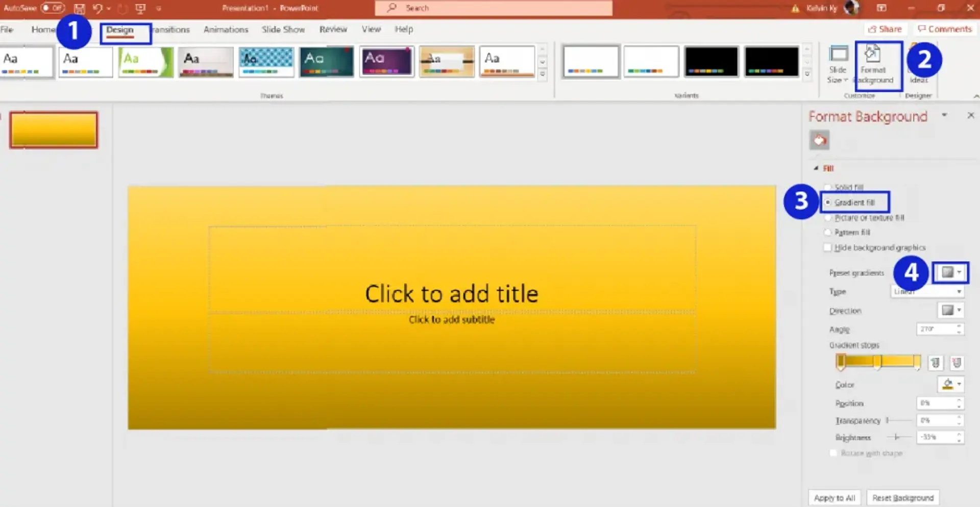Viewport: 980px width, 507px height.
Task: Click the remove gradient stop icon
Action: click(x=957, y=363)
